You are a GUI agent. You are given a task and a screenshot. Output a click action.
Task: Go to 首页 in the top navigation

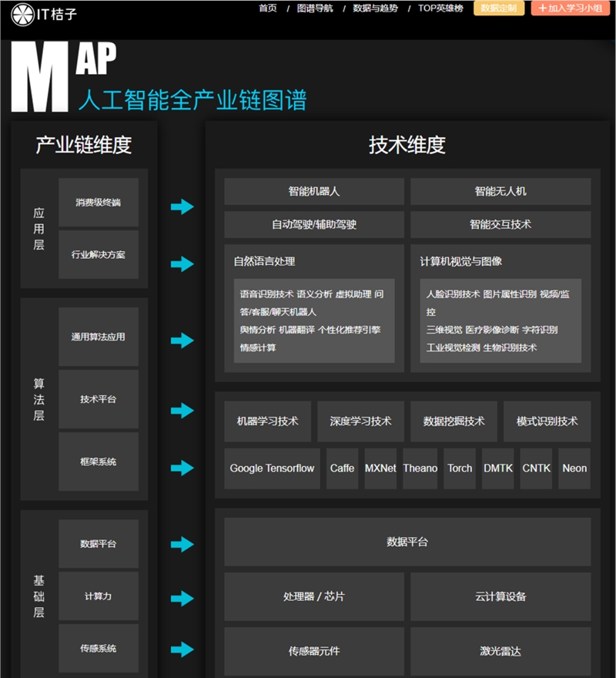point(268,8)
